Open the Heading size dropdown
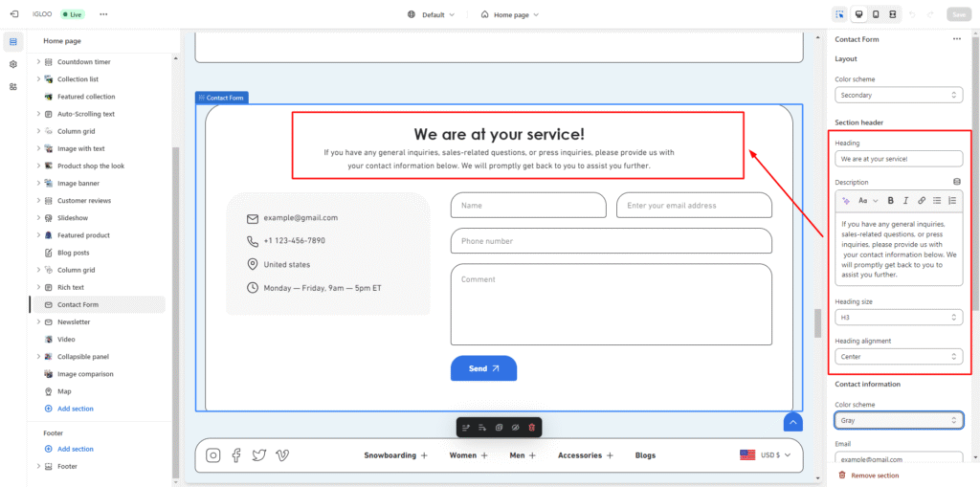The image size is (980, 487). pyautogui.click(x=898, y=317)
